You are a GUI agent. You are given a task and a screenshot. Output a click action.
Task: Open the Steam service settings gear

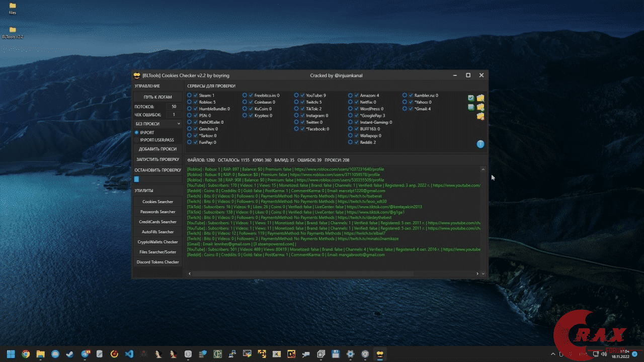point(190,96)
